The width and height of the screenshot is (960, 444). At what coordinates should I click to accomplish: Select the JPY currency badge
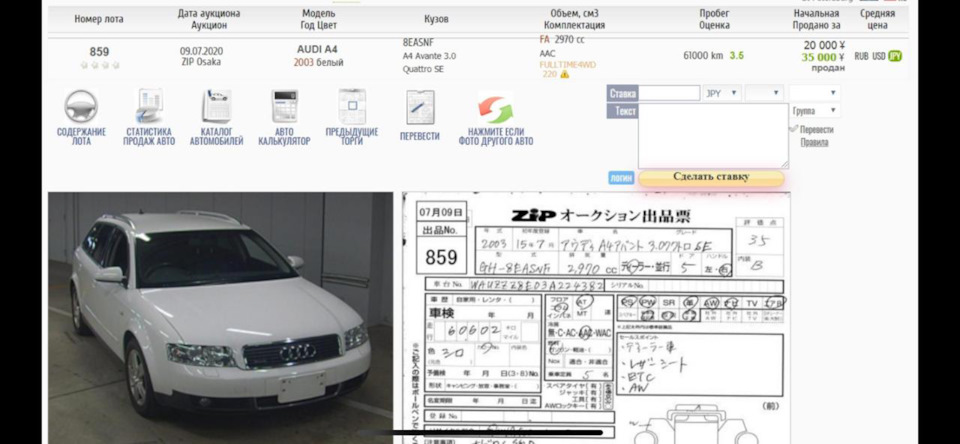(x=895, y=56)
